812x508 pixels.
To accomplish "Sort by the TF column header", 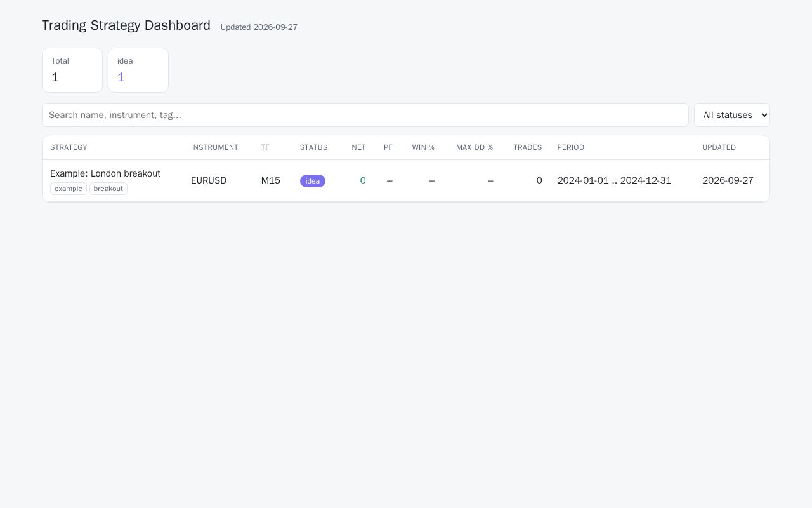I will click(265, 147).
